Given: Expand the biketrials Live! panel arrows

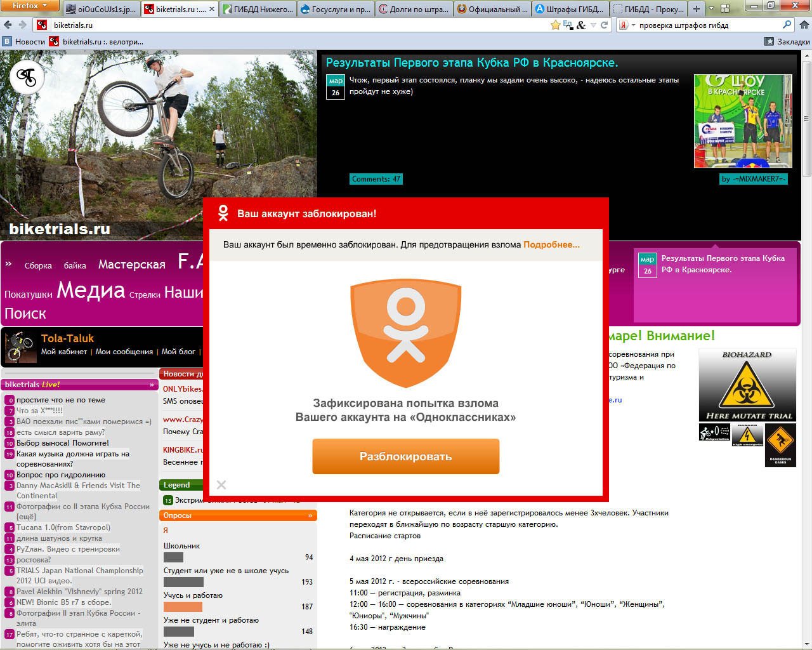Looking at the screenshot, I should point(152,385).
